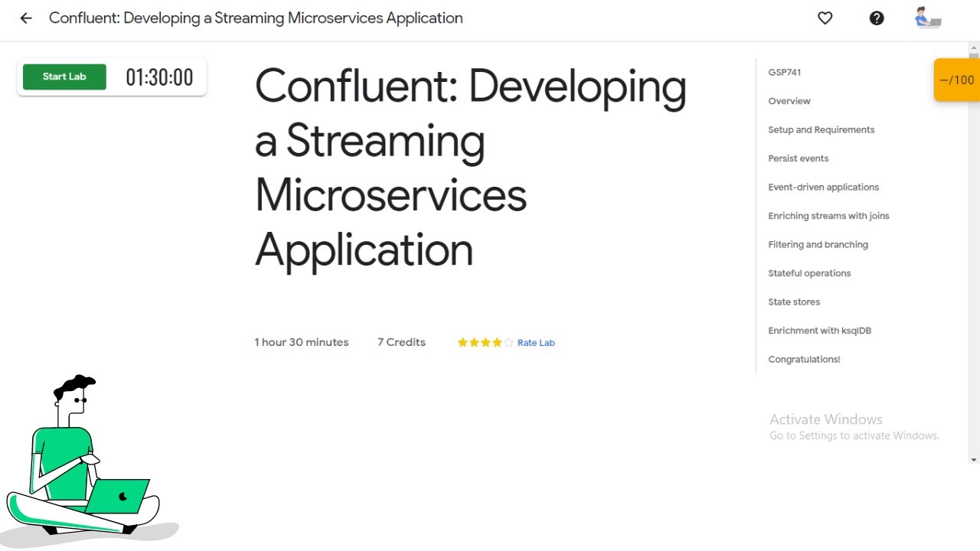Open Enrichment with ksqlDB section
Viewport: 980px width, 551px height.
point(820,331)
